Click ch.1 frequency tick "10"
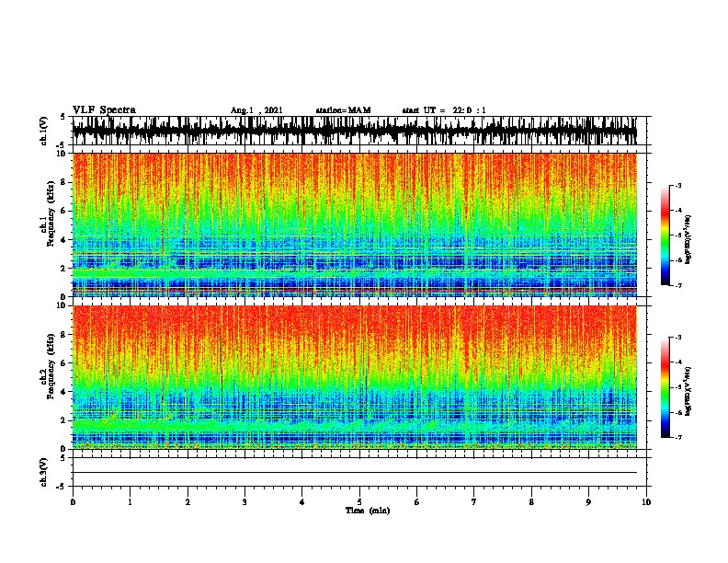The height and width of the screenshot is (563, 728). pos(63,154)
